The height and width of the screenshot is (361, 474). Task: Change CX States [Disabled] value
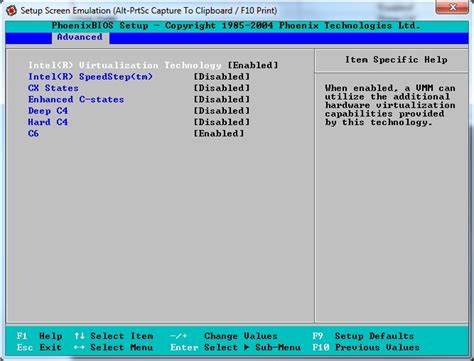[x=222, y=88]
